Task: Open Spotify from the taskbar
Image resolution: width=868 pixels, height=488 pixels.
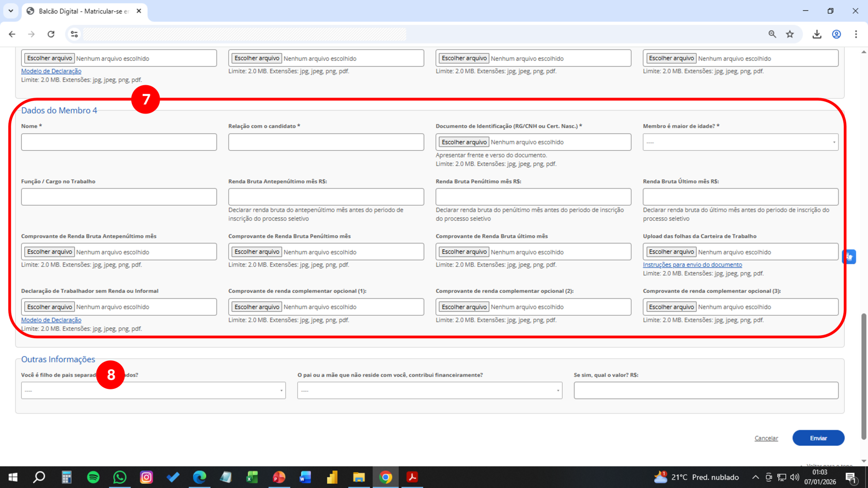Action: pos(93,477)
